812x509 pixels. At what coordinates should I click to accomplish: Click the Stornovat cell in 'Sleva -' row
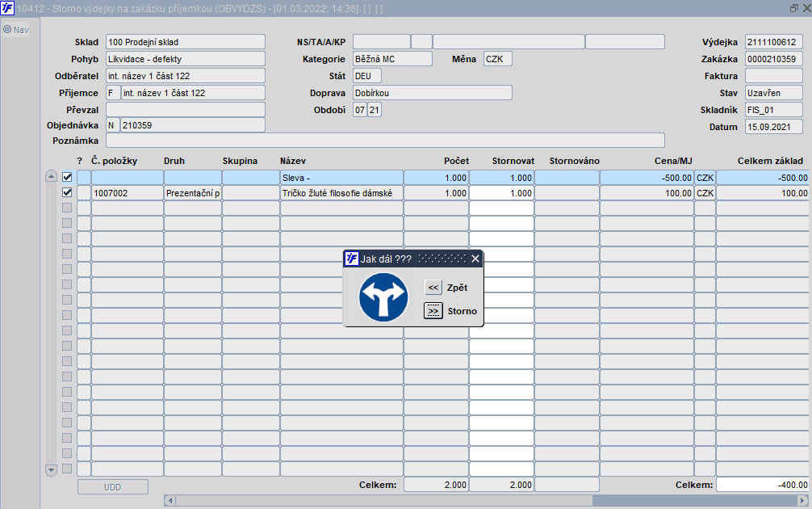[501, 178]
